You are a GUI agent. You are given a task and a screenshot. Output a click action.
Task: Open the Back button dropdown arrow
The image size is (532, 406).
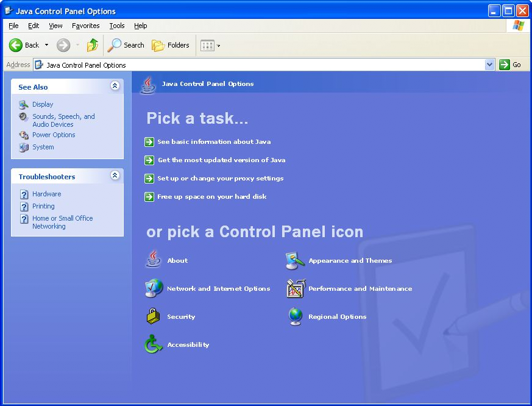(x=45, y=45)
